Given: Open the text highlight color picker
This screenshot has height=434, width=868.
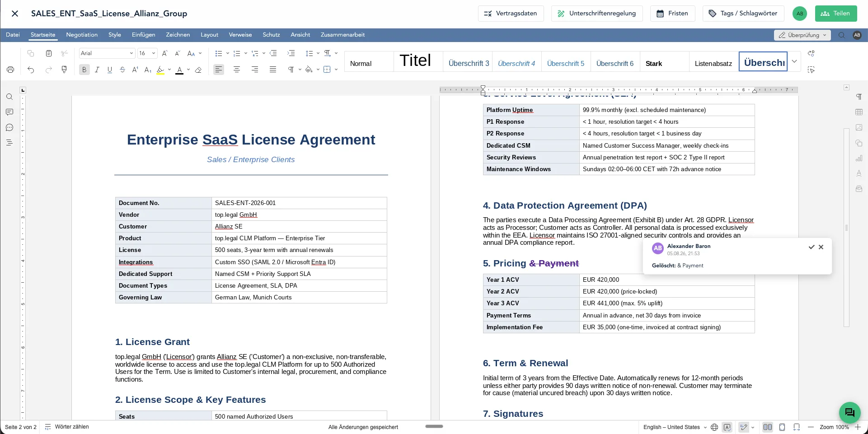Looking at the screenshot, I should click(169, 70).
